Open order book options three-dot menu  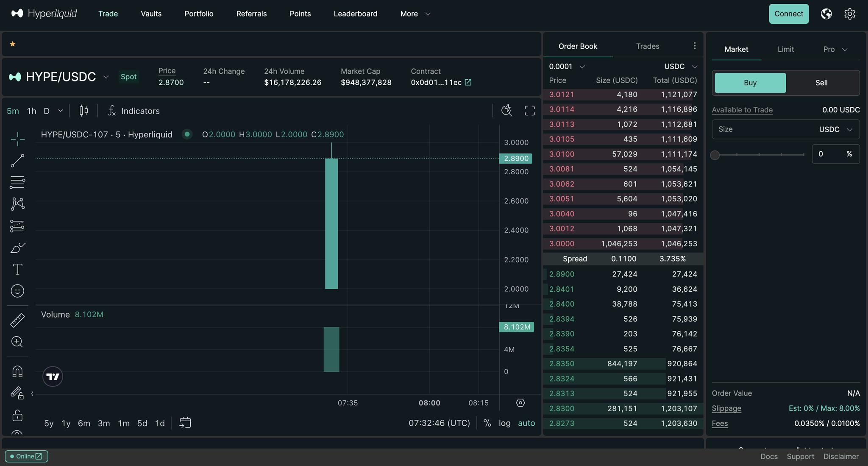[694, 46]
